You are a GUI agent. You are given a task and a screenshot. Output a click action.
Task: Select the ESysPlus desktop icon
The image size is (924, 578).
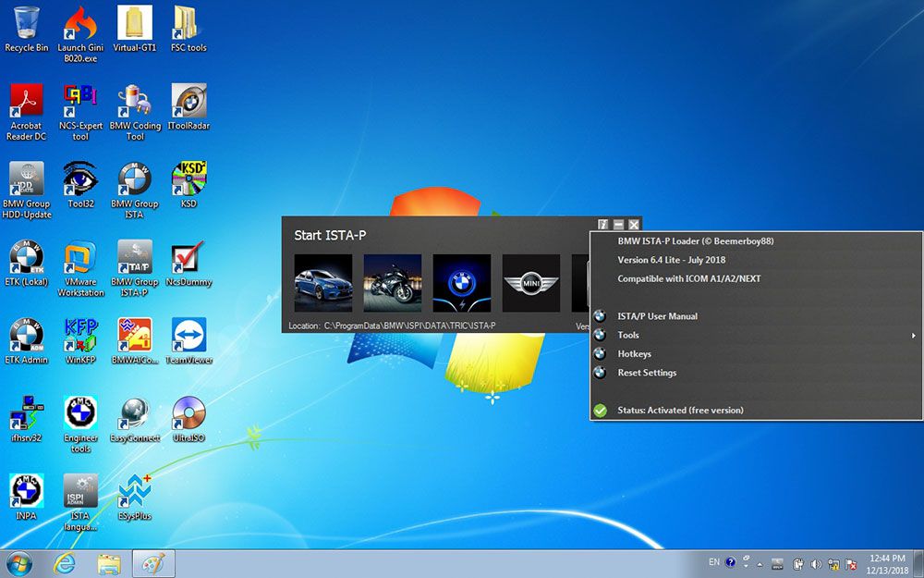tap(135, 498)
